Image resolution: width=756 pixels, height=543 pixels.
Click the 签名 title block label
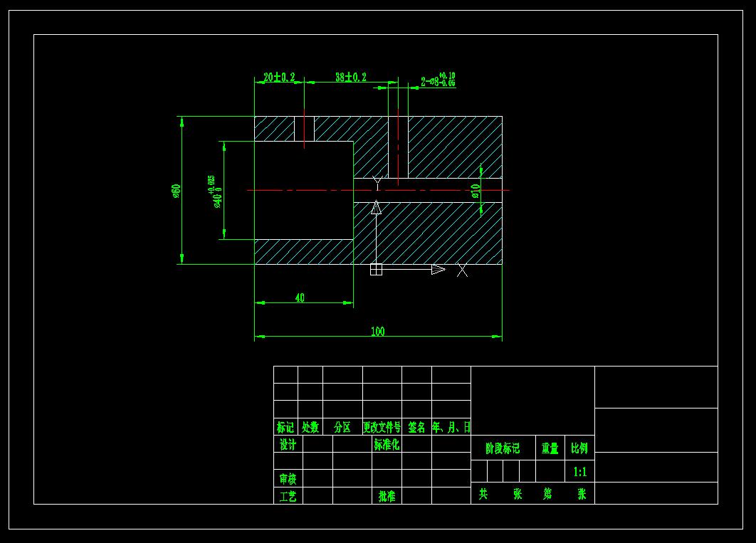click(x=416, y=428)
